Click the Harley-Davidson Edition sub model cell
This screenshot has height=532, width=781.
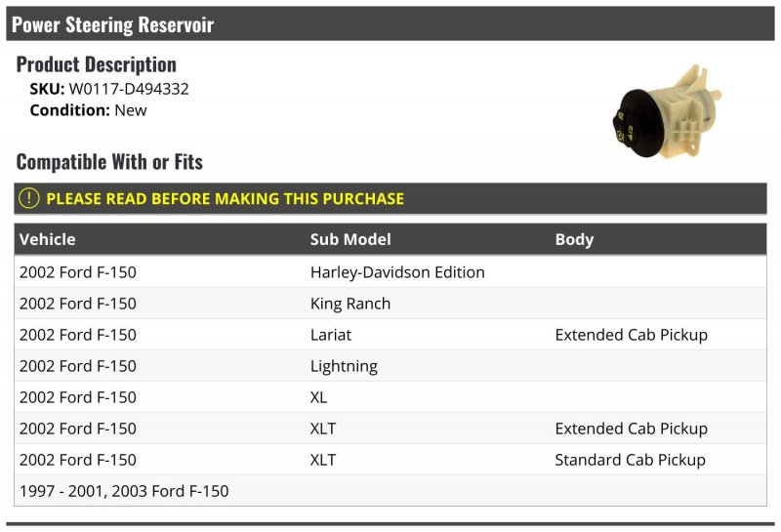pyautogui.click(x=397, y=272)
